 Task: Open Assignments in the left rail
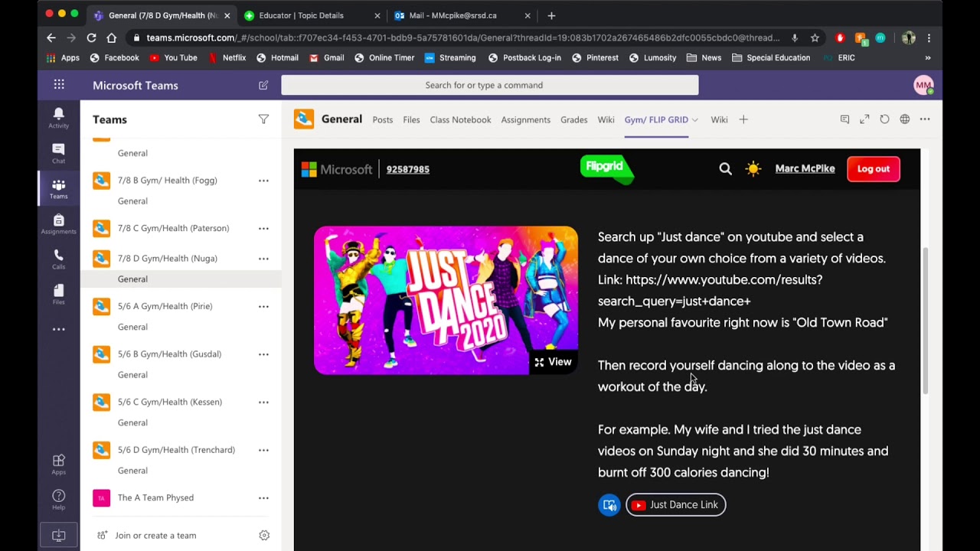(58, 224)
